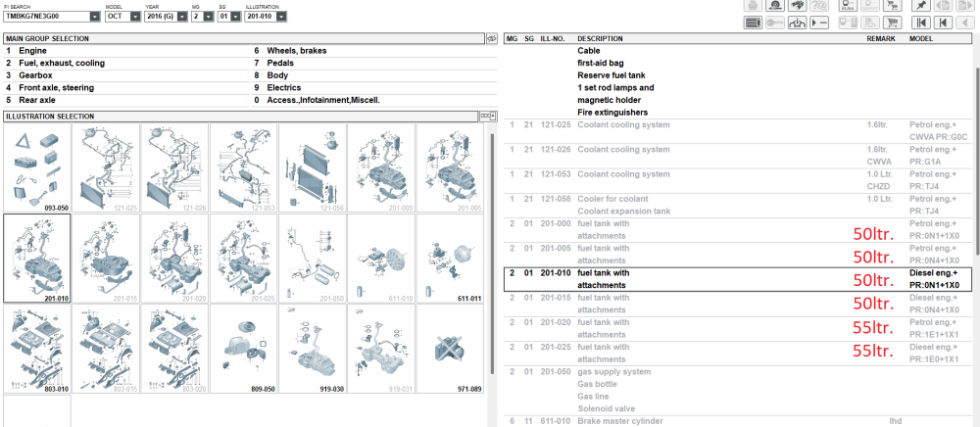Open illustration thumbnail 201-010
The height and width of the screenshot is (427, 980).
pos(37,258)
